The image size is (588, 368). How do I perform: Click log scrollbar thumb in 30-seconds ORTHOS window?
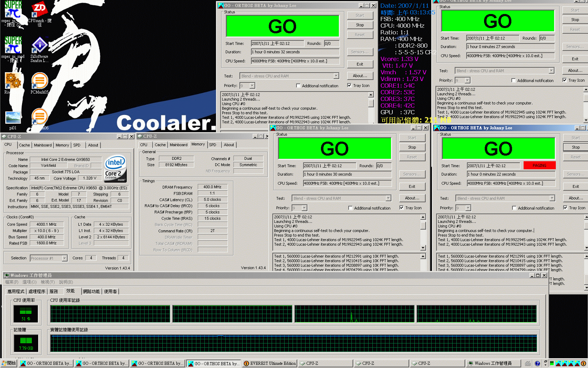pyautogui.click(x=423, y=225)
